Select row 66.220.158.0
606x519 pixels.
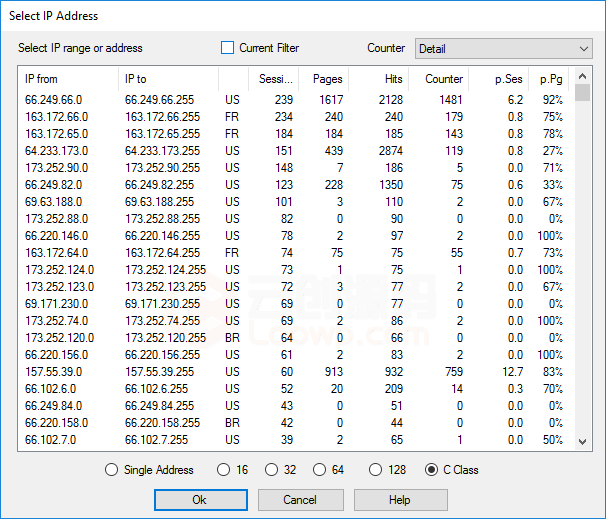294,423
